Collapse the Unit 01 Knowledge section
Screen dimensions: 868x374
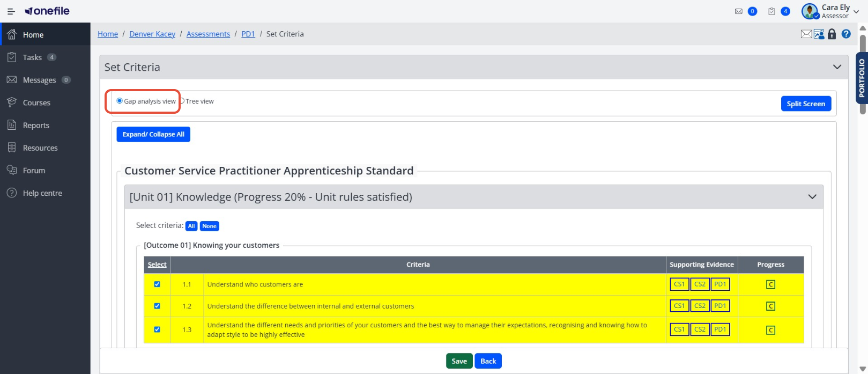[x=812, y=197]
